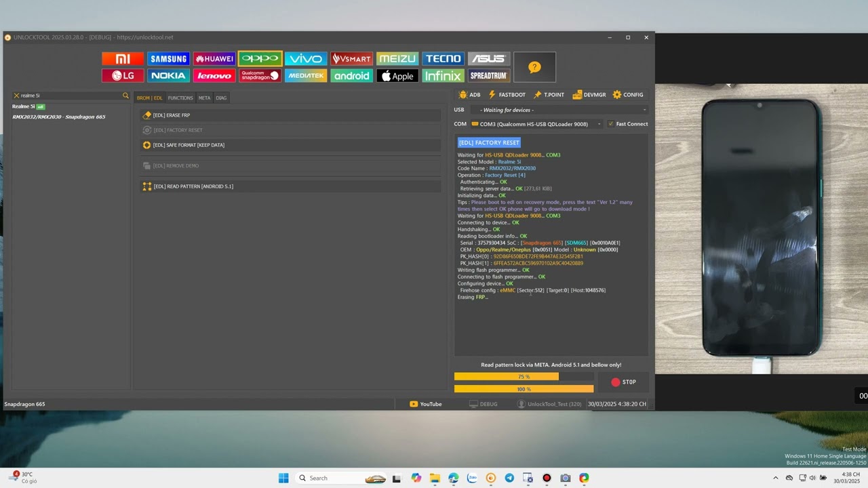Open the T.POINT test point viewer

click(549, 95)
